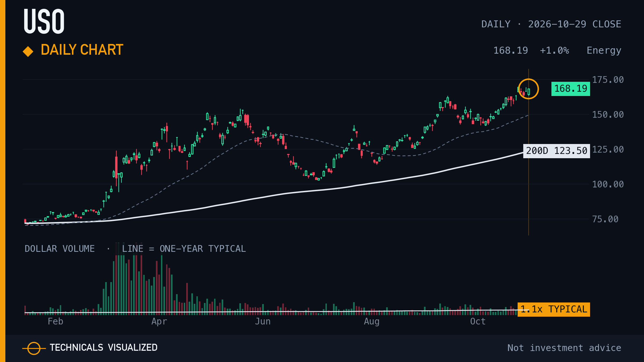Click the +1.0% change value

pos(554,50)
